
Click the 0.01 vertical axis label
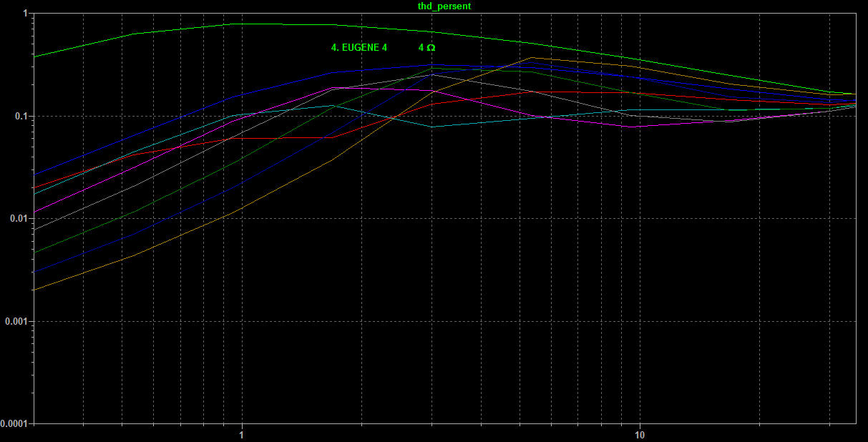pos(19,219)
